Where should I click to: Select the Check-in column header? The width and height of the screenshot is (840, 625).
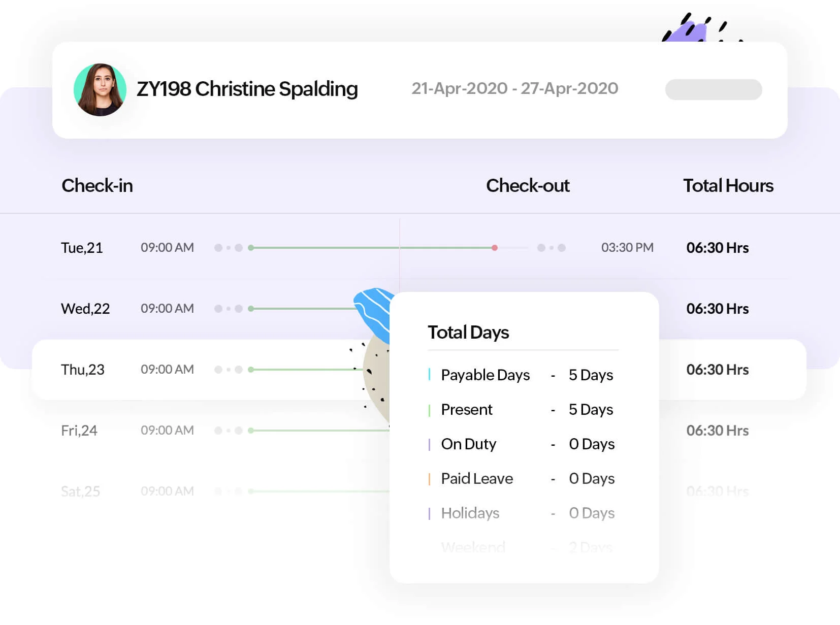point(97,186)
